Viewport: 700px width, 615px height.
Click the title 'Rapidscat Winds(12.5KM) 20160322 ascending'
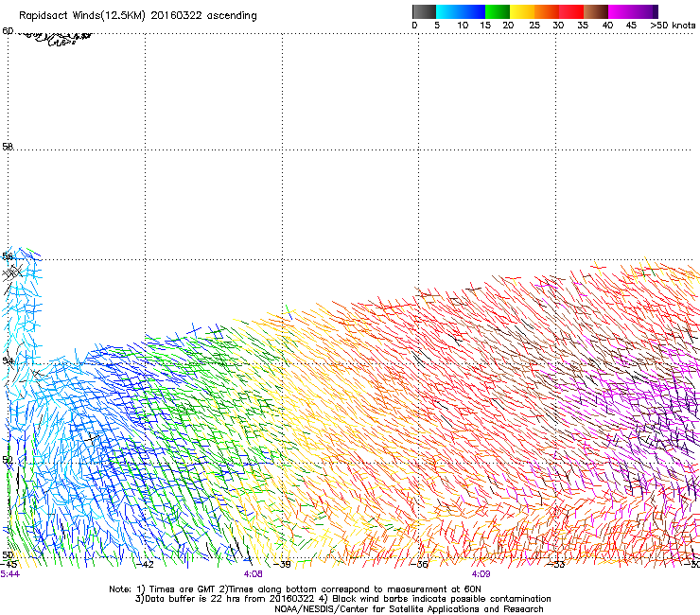click(138, 15)
